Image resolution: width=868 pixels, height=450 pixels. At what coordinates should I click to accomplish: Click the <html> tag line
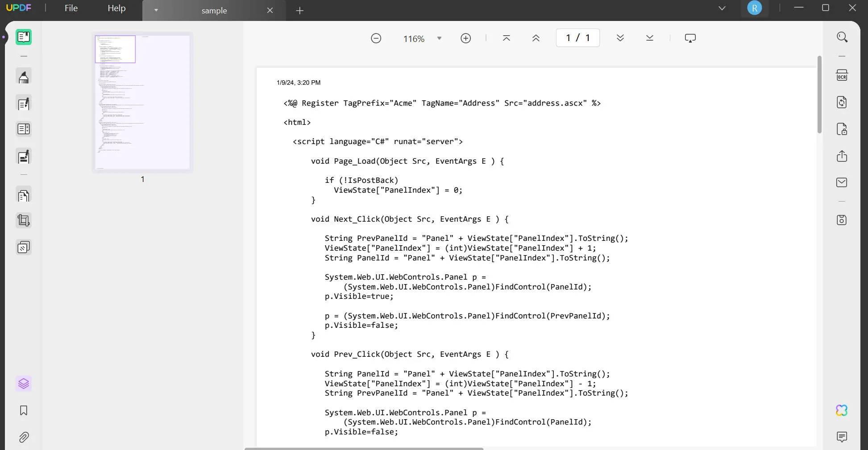(x=297, y=122)
